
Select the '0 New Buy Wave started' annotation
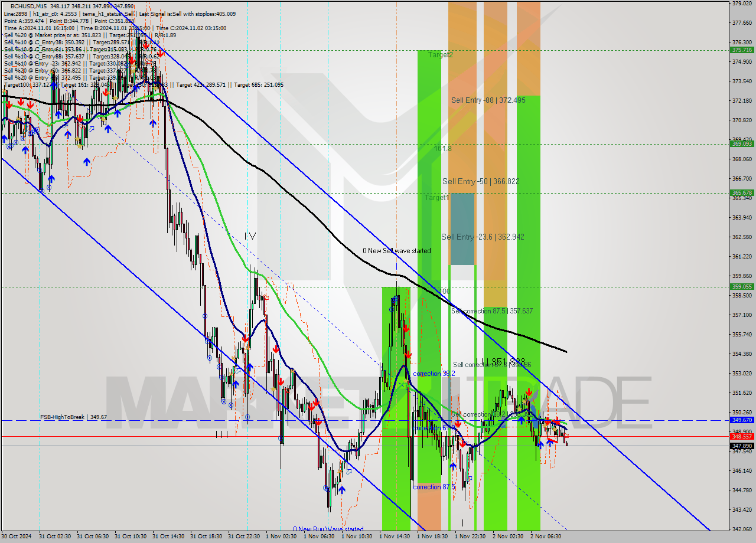[x=328, y=529]
